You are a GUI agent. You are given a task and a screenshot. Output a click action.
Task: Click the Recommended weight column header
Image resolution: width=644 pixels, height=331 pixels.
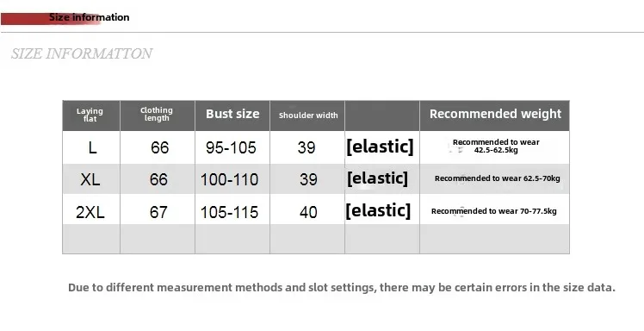[495, 114]
